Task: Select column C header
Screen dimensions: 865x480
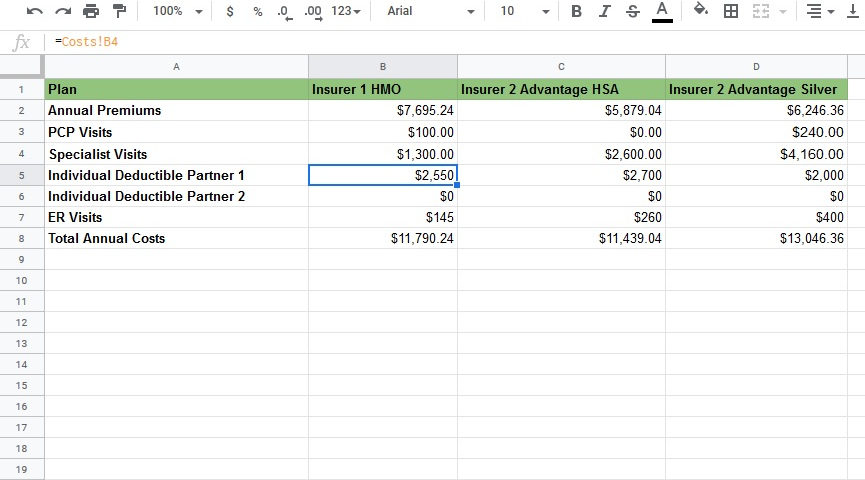Action: [x=561, y=67]
